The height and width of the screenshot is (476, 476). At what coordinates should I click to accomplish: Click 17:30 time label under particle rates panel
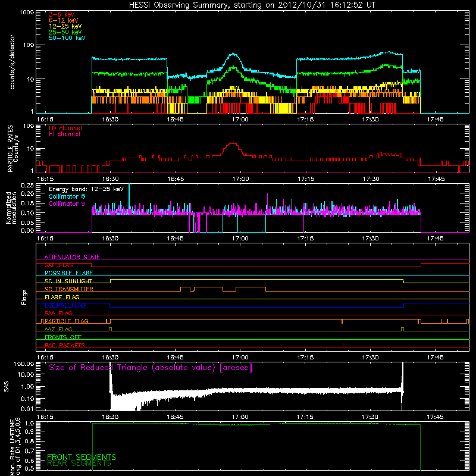pyautogui.click(x=371, y=179)
